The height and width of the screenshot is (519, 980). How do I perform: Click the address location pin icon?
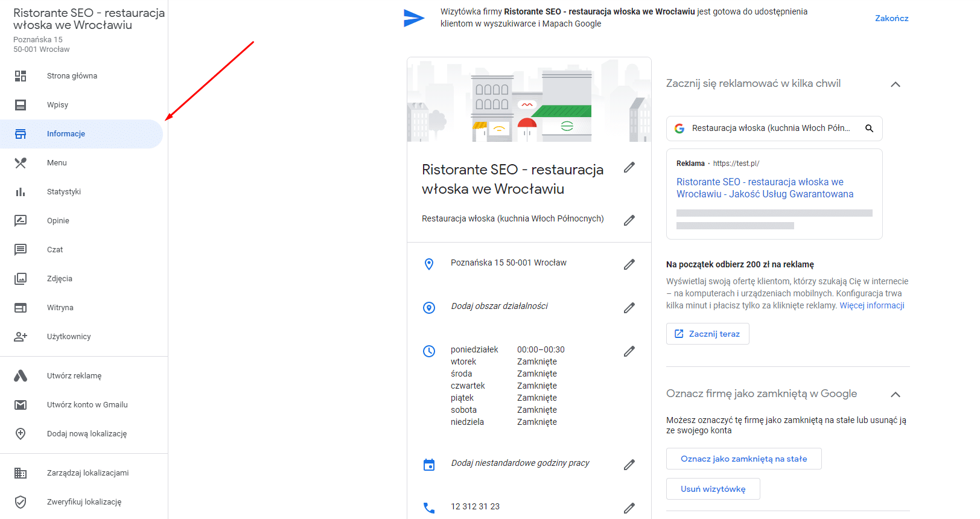(x=429, y=264)
